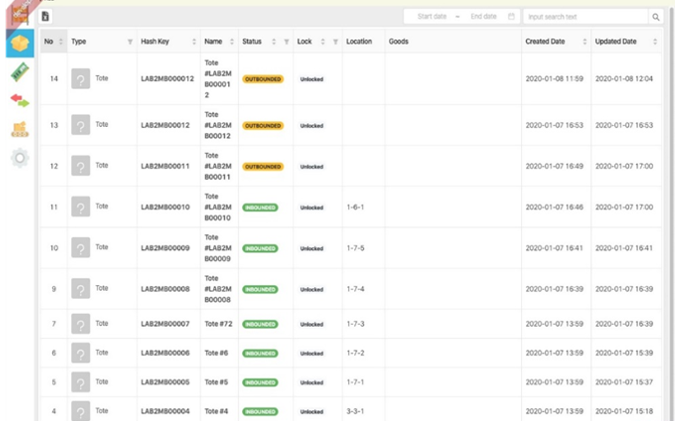The height and width of the screenshot is (421, 675).
Task: Click OUTBOUNDED status tag of LAB2MB000012
Action: (263, 79)
